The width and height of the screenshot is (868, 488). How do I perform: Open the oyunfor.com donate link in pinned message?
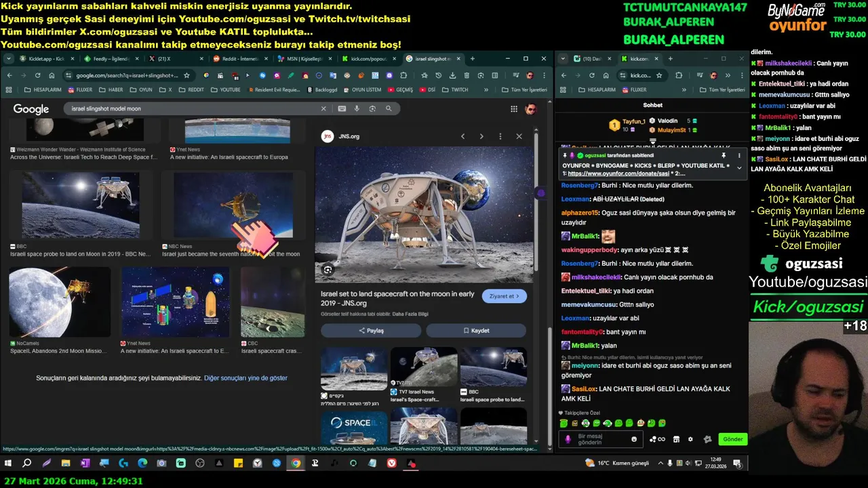click(x=618, y=174)
